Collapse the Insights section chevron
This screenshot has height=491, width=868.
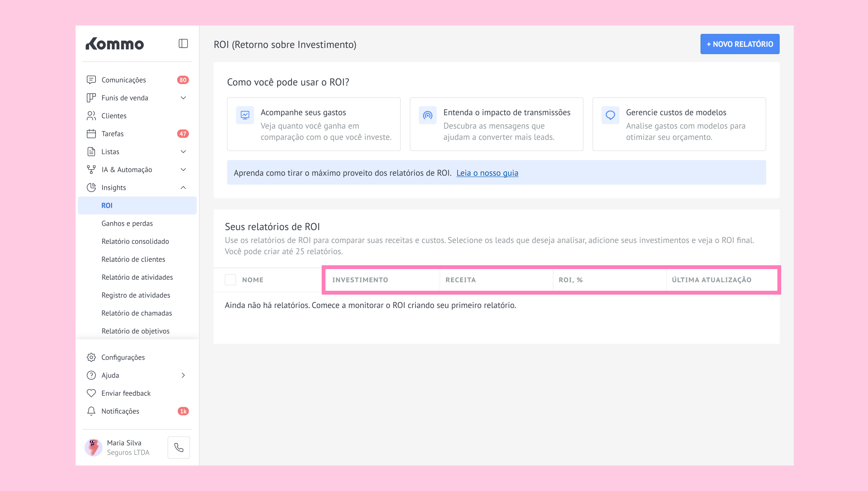point(183,187)
